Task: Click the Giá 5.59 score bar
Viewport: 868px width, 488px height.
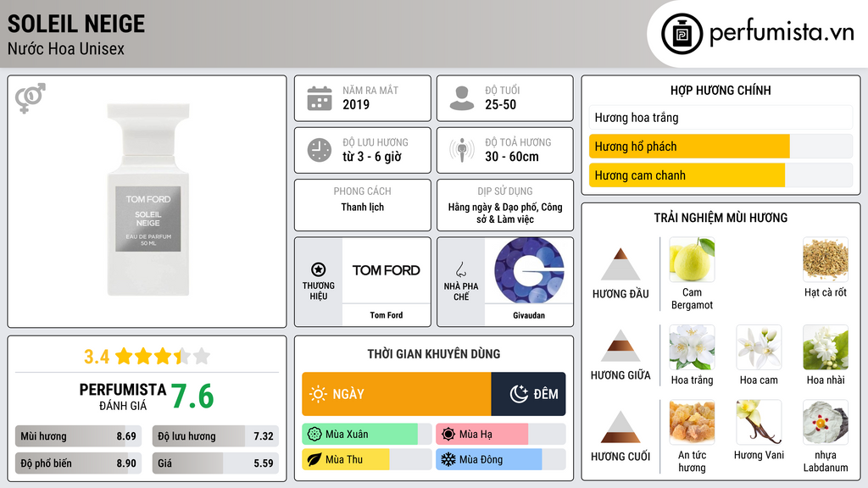Action: pyautogui.click(x=215, y=463)
